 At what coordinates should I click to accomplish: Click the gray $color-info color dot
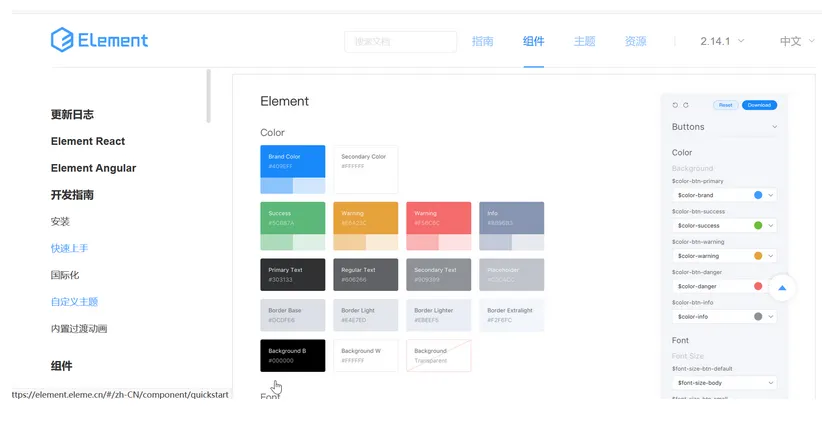point(758,316)
